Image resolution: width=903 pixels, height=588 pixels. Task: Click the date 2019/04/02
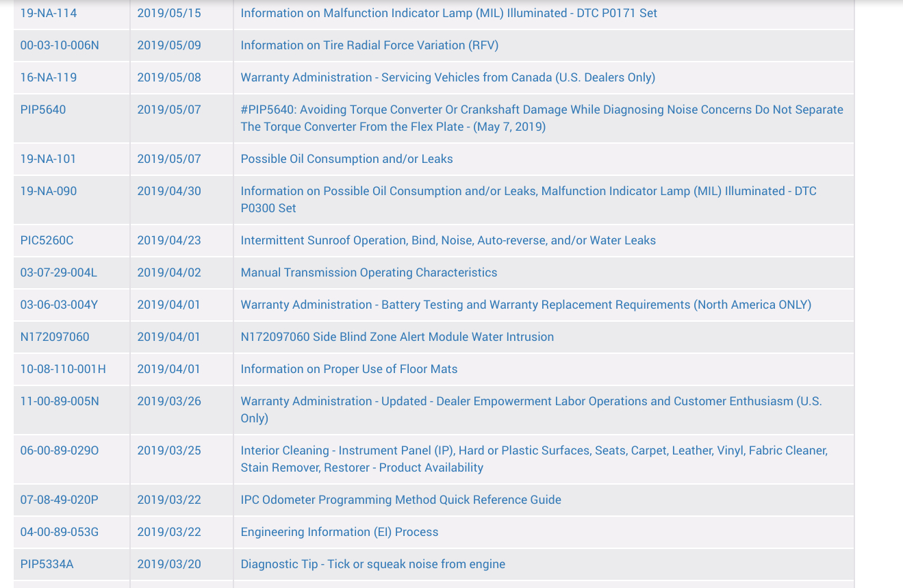tap(169, 272)
